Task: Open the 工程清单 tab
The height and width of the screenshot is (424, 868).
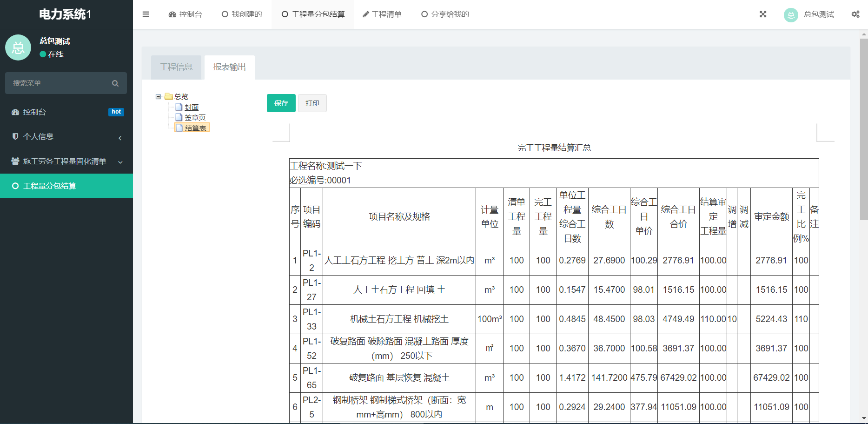Action: point(382,14)
